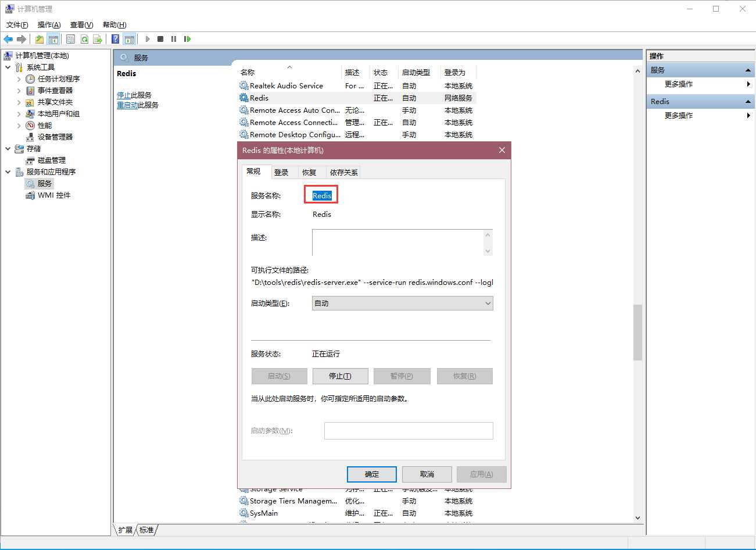
Task: Sort services by the 启动类型 column header
Action: [x=419, y=72]
